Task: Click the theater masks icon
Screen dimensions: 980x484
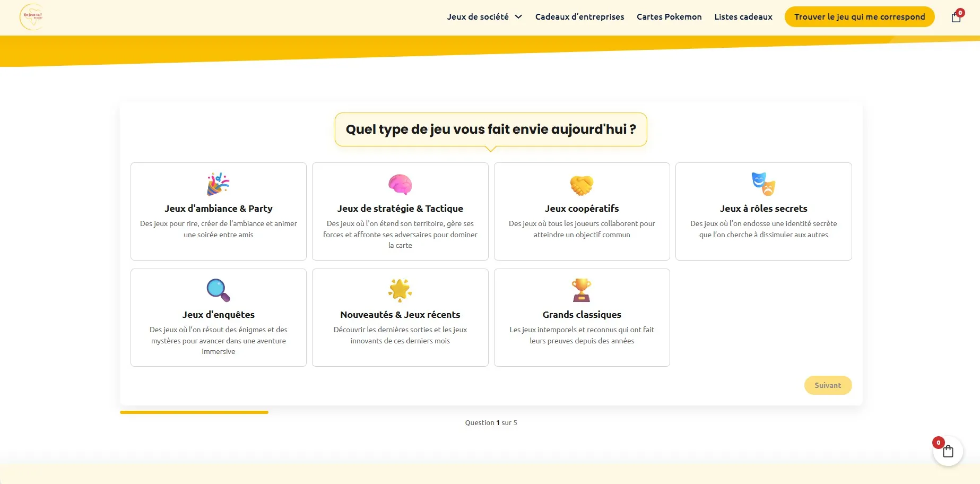Action: [x=763, y=184]
